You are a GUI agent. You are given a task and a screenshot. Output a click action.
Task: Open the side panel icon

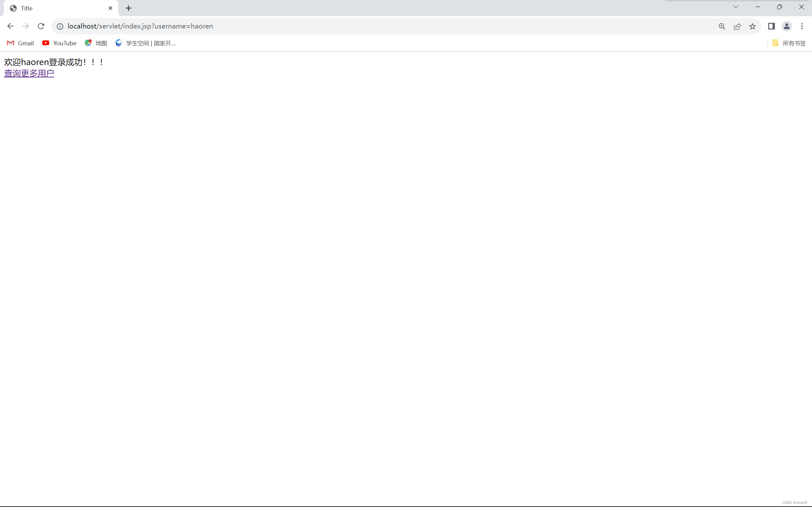771,26
